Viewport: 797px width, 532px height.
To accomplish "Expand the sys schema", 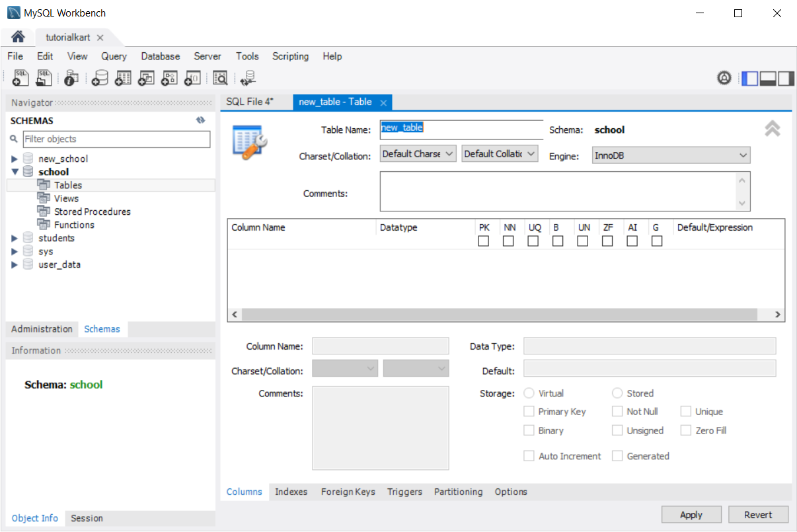I will (x=15, y=252).
